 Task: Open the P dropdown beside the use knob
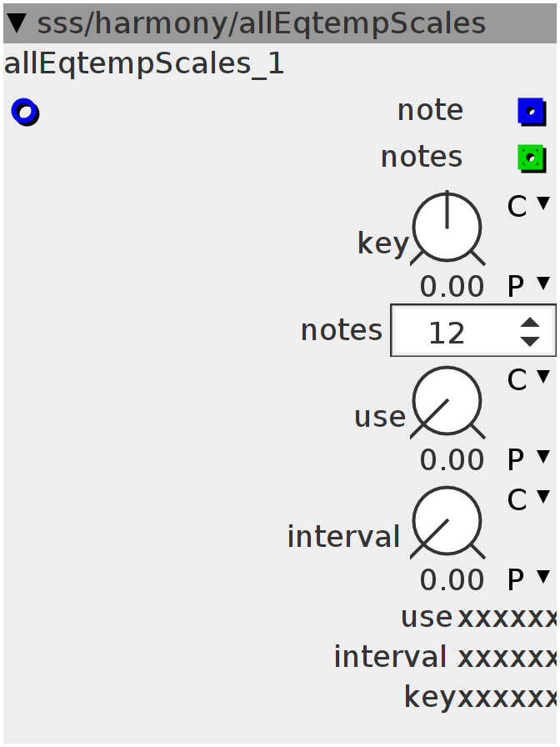pyautogui.click(x=529, y=459)
